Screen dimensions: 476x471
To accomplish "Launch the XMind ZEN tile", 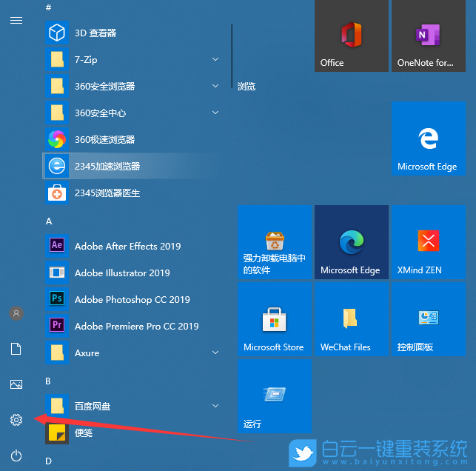I will pos(429,242).
